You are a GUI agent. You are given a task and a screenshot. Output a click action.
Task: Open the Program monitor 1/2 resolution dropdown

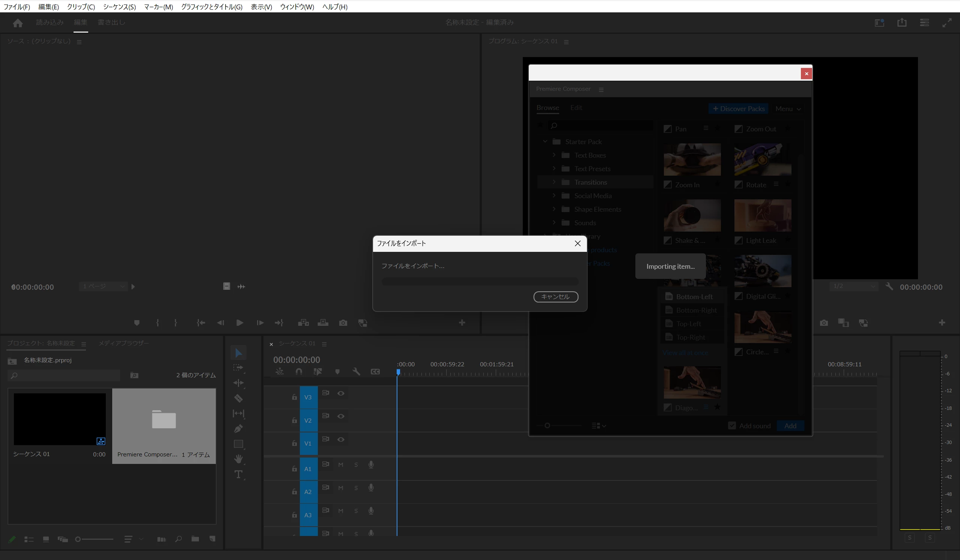pos(853,286)
